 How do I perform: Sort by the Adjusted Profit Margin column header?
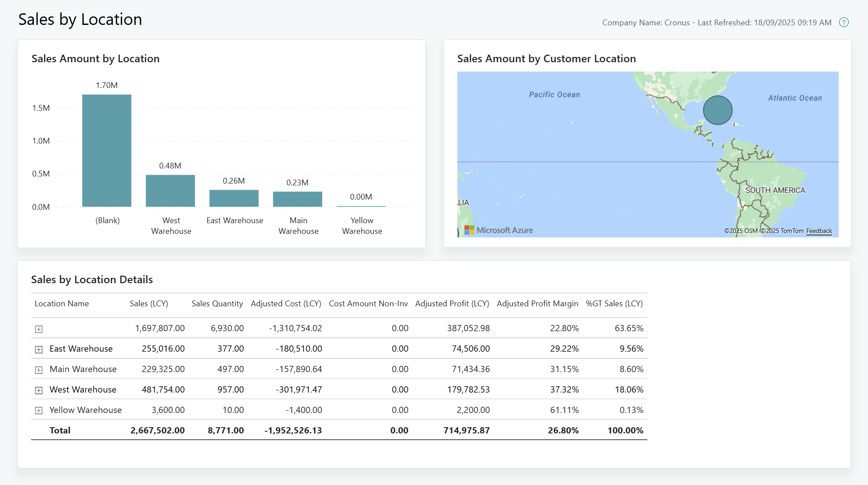[x=537, y=304]
